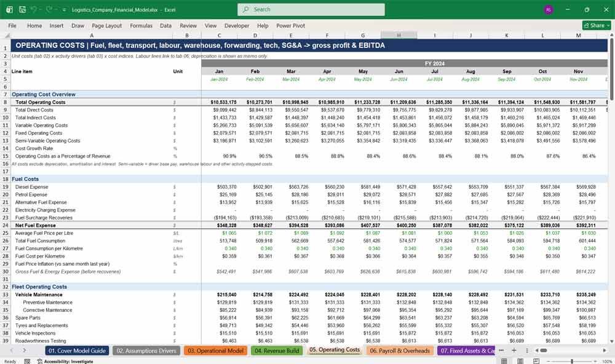The height and width of the screenshot is (364, 615).
Task: Select the Diesel Expense label cell
Action: tap(92, 187)
